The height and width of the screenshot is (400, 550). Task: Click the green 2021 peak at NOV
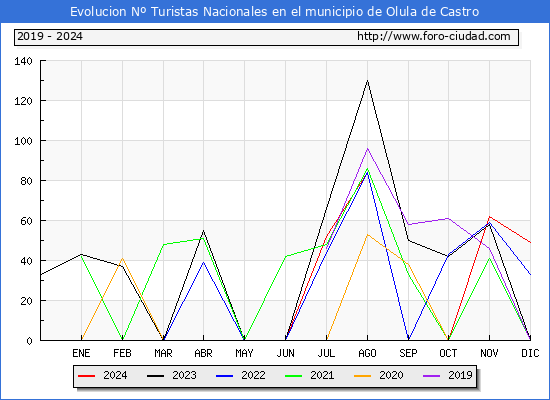click(489, 259)
